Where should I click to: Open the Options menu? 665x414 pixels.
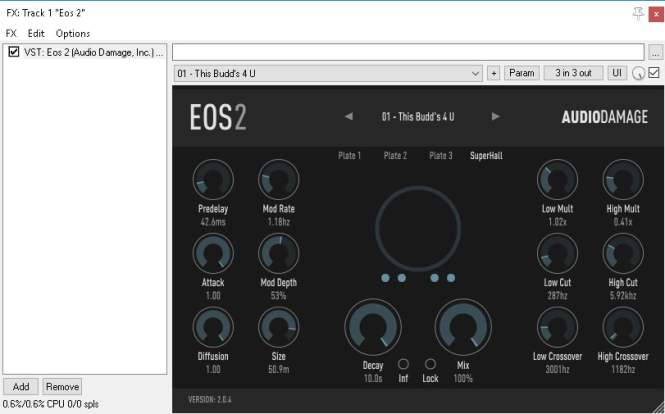tap(73, 33)
